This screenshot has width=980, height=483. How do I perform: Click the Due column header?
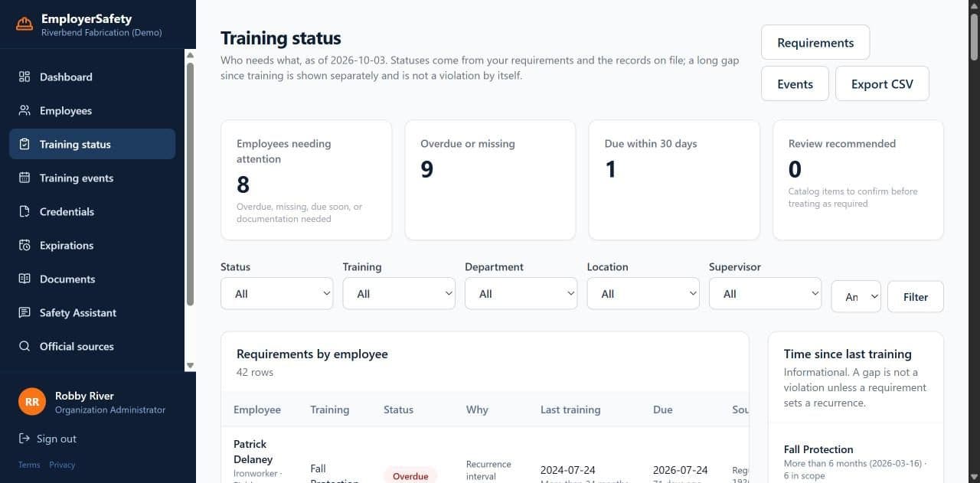click(663, 410)
